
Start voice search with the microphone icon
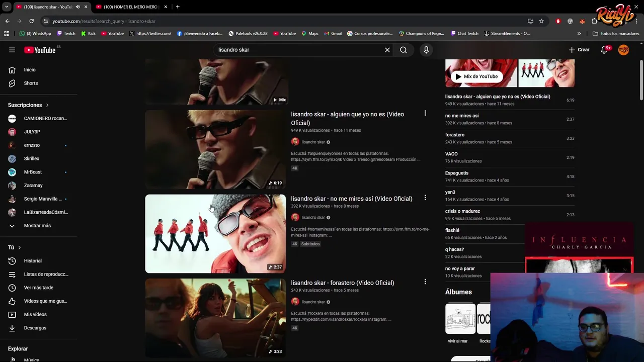(426, 50)
